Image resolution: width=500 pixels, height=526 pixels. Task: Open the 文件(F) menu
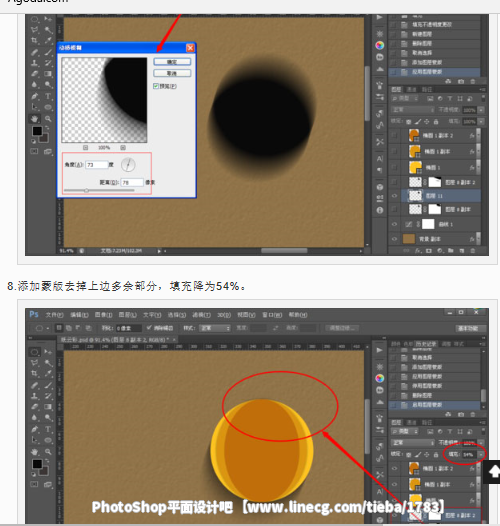(x=54, y=315)
